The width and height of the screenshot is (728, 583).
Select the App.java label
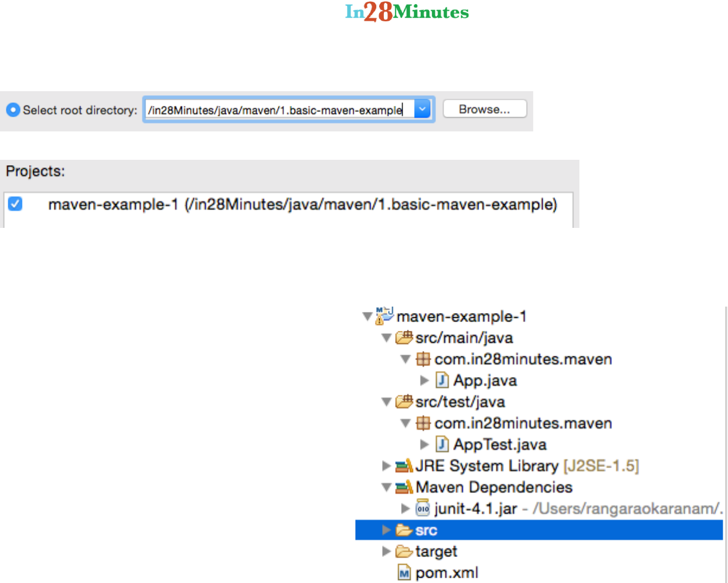(485, 381)
